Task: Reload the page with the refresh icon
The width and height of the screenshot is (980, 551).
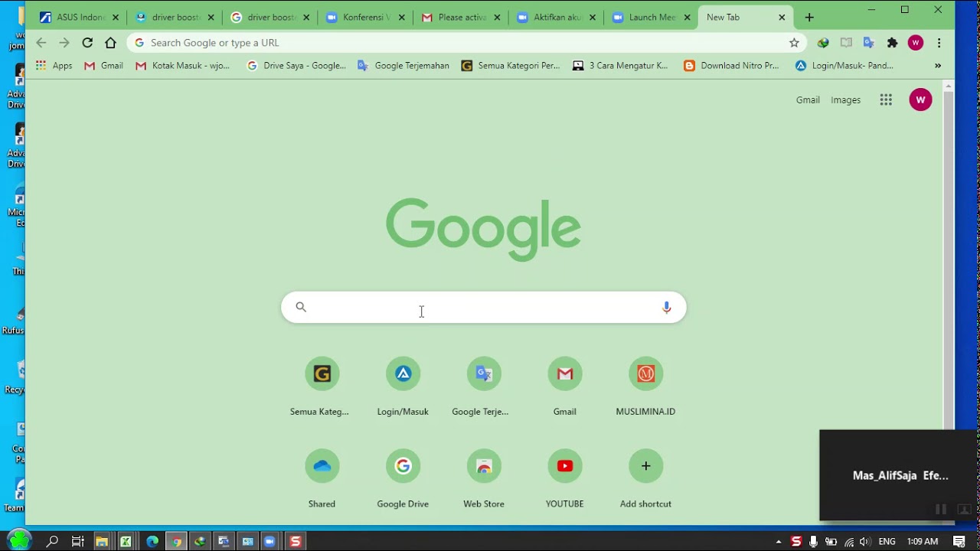Action: [x=87, y=43]
